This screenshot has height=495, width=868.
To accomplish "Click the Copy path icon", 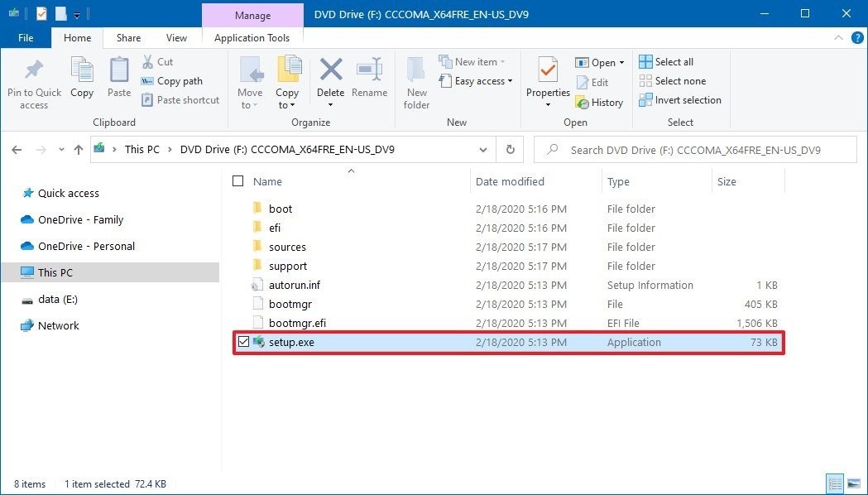I will click(x=147, y=81).
